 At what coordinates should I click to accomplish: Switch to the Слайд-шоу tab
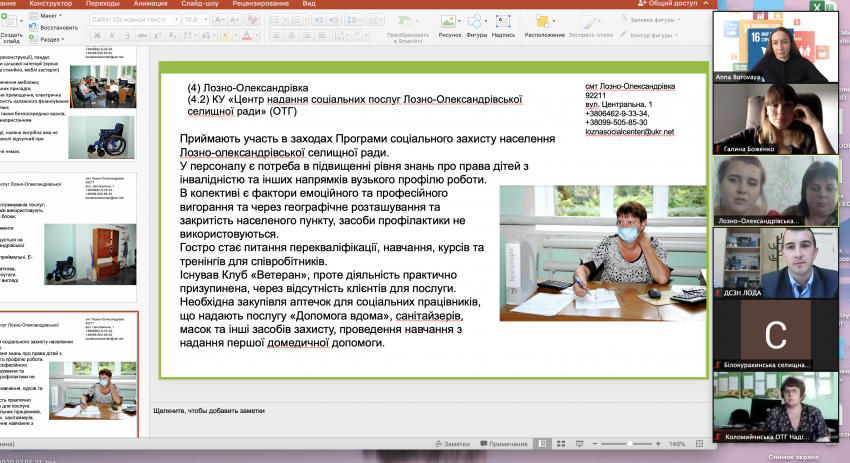tap(200, 3)
